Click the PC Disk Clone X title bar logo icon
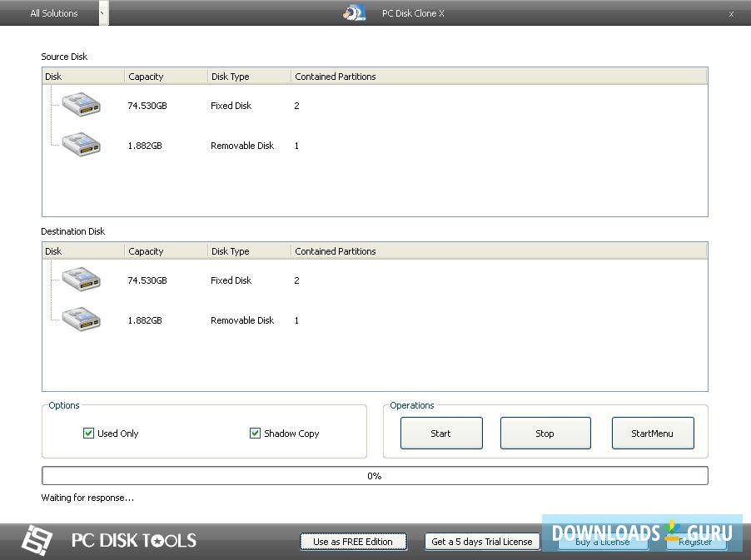The height and width of the screenshot is (560, 751). (355, 13)
